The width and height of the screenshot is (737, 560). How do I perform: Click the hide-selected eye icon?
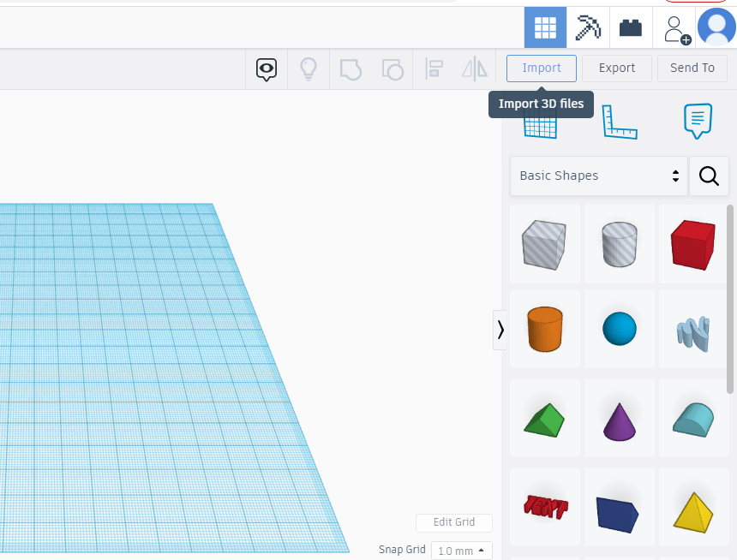[266, 69]
